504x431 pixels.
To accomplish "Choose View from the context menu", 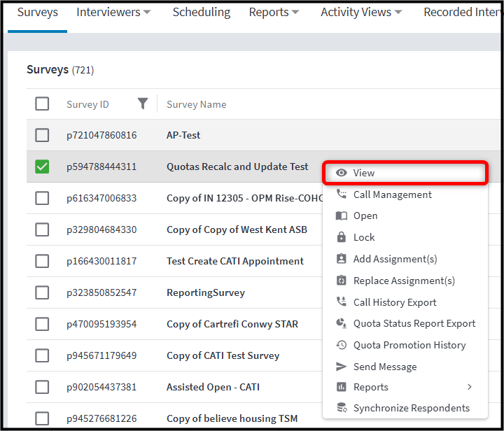I will tap(405, 173).
